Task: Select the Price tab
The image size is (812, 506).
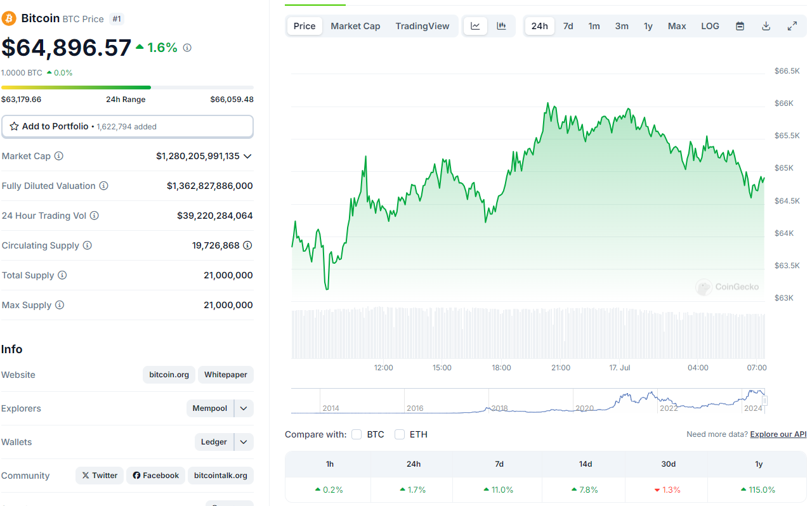Action: pos(304,26)
